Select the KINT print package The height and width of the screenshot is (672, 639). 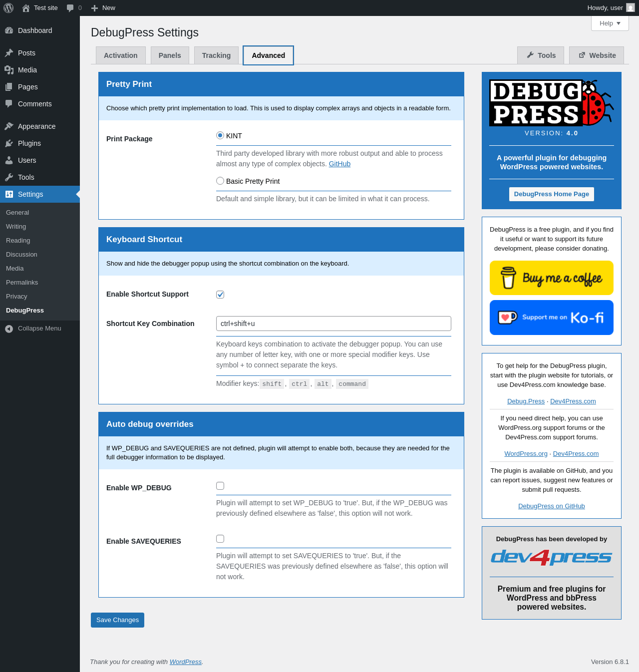(x=220, y=135)
